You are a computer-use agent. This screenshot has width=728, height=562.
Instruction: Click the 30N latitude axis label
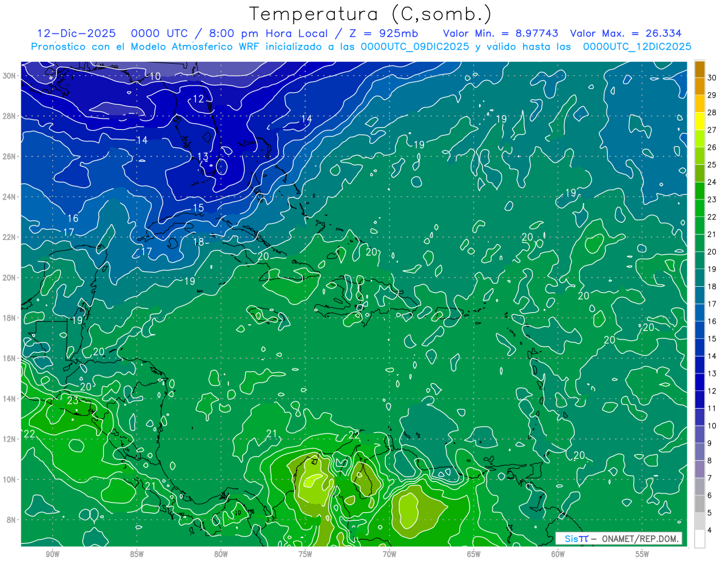[9, 76]
